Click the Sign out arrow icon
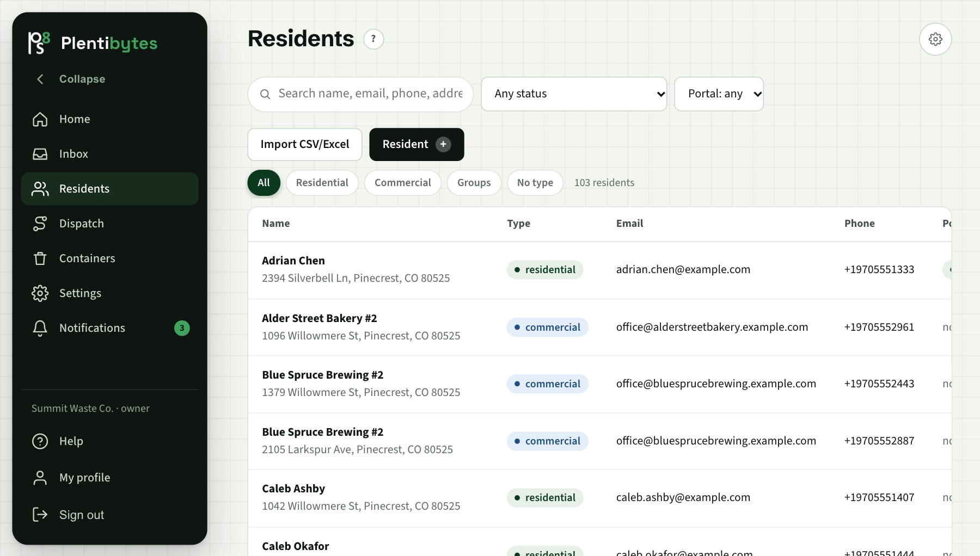Viewport: 980px width, 556px height. tap(40, 515)
